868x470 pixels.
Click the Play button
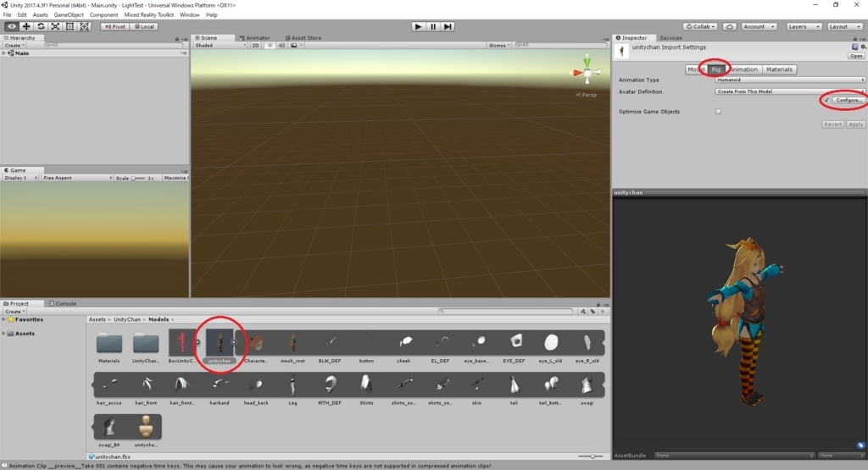pos(419,26)
